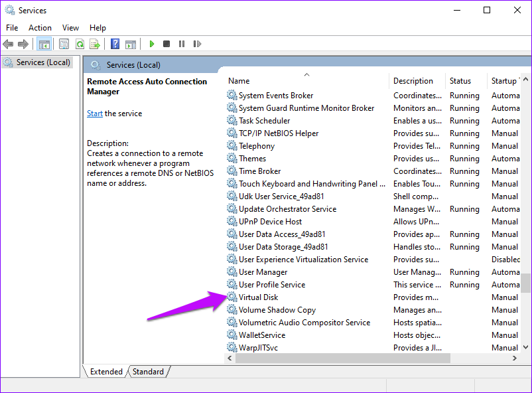Click the horizontal scrollbar right arrow
Viewport: 532px width, 393px height.
pos(515,358)
